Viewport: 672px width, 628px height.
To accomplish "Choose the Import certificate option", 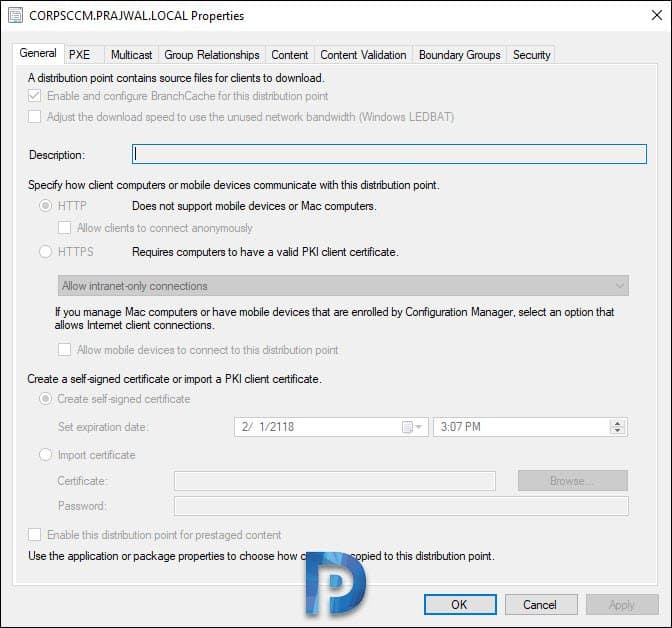I will point(45,454).
